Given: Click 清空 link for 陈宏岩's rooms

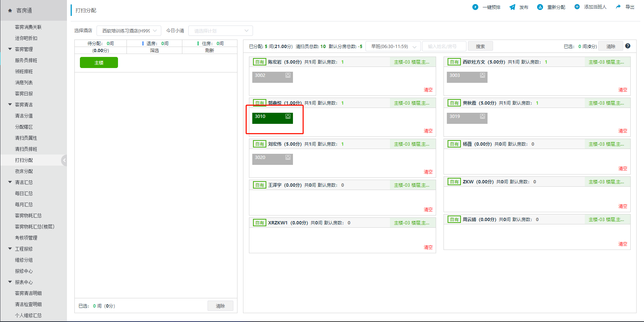Looking at the screenshot, I should pyautogui.click(x=428, y=90).
